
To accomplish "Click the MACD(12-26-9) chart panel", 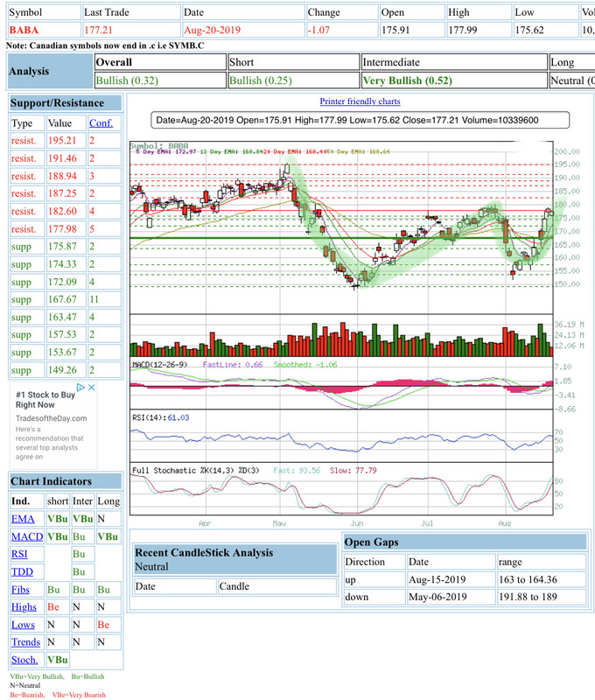I will tap(341, 384).
